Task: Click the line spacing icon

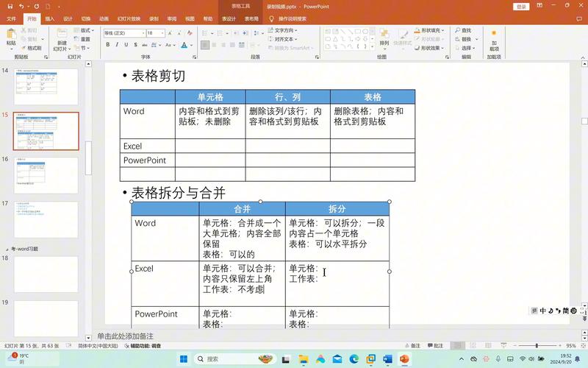Action: click(x=257, y=33)
